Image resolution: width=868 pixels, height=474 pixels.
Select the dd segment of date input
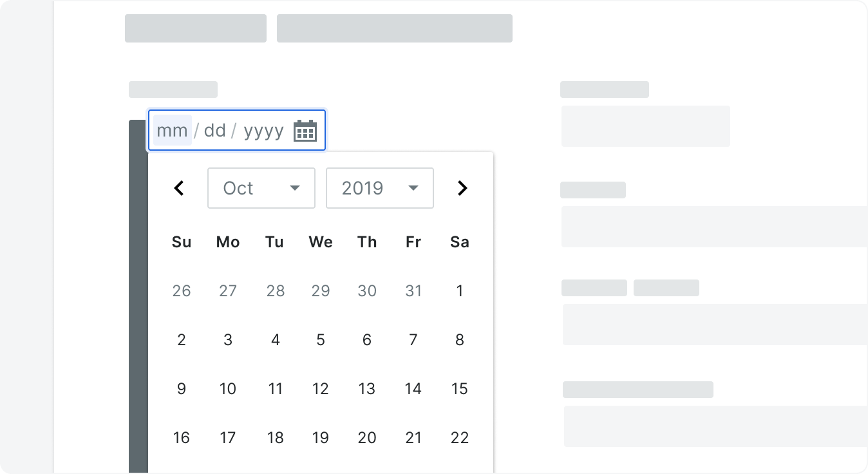[x=214, y=131]
